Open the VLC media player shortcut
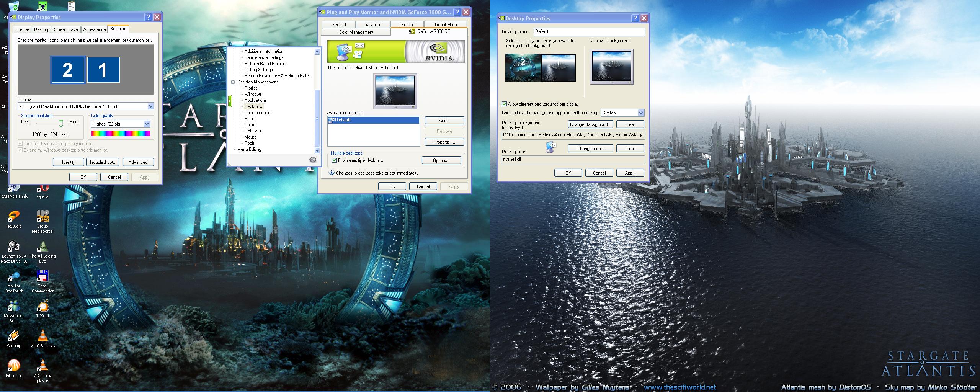Image resolution: width=980 pixels, height=392 pixels. click(42, 371)
